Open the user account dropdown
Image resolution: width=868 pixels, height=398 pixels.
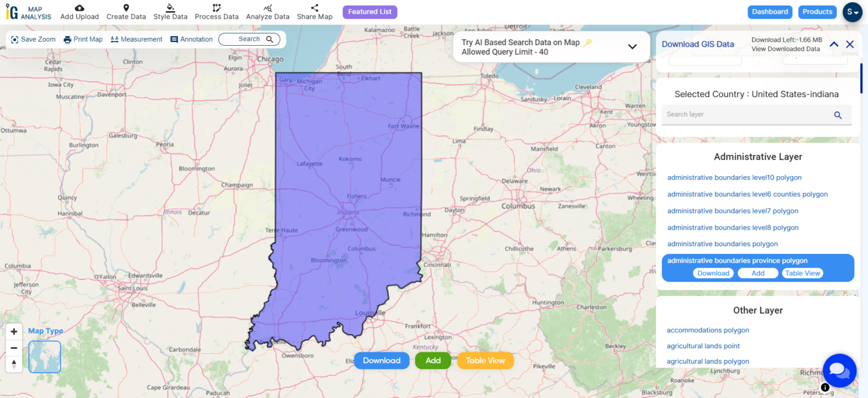pos(852,12)
